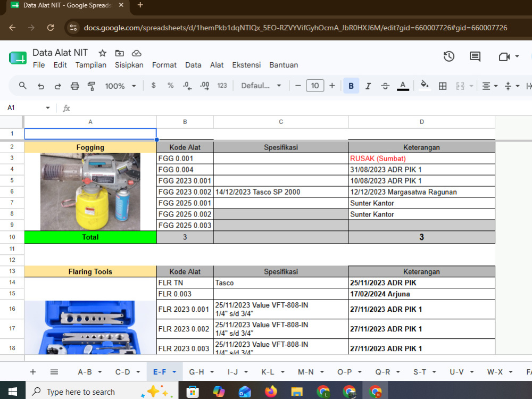Click the search menus magnifier icon
The width and height of the screenshot is (532, 399).
click(x=23, y=86)
